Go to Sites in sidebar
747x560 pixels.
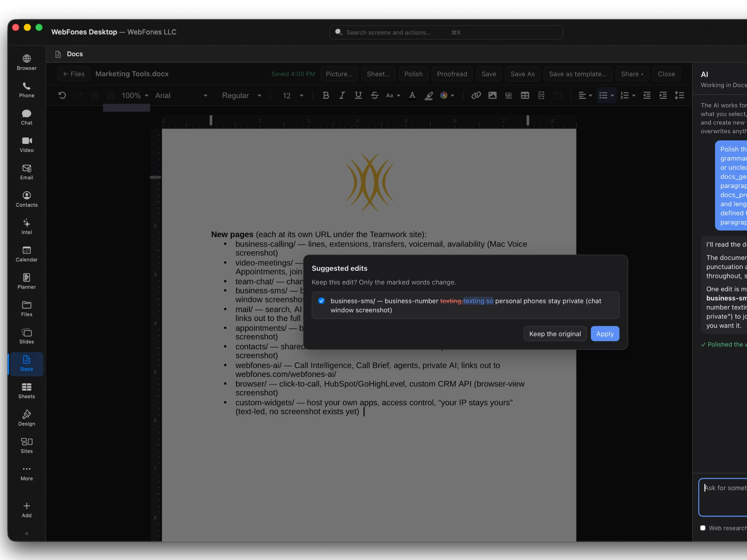tap(27, 445)
